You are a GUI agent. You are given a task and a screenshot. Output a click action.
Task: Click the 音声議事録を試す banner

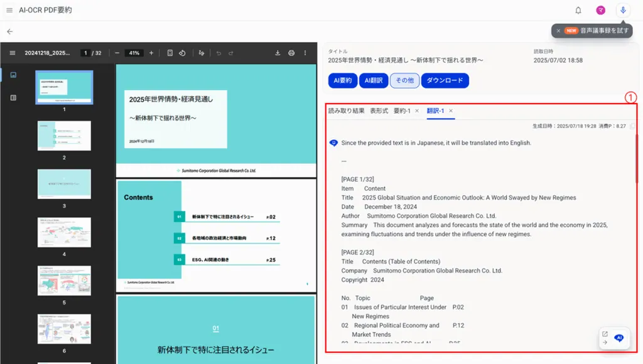click(x=592, y=31)
